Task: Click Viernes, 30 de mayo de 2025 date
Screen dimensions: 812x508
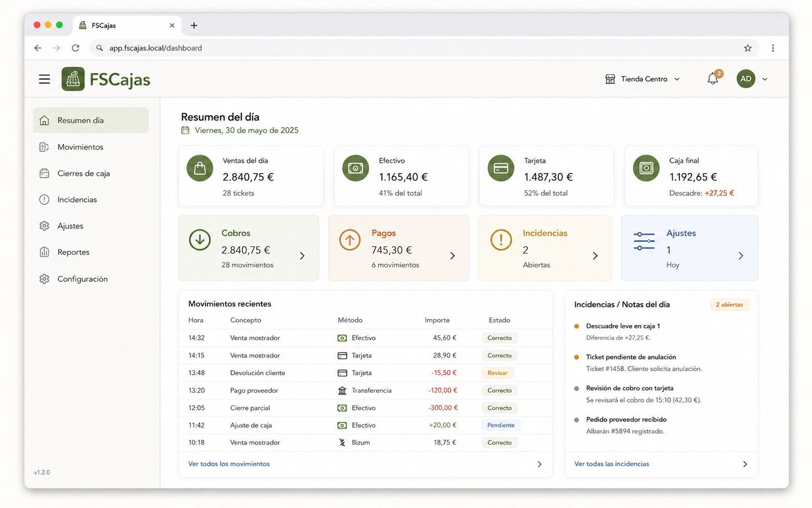Action: (246, 131)
